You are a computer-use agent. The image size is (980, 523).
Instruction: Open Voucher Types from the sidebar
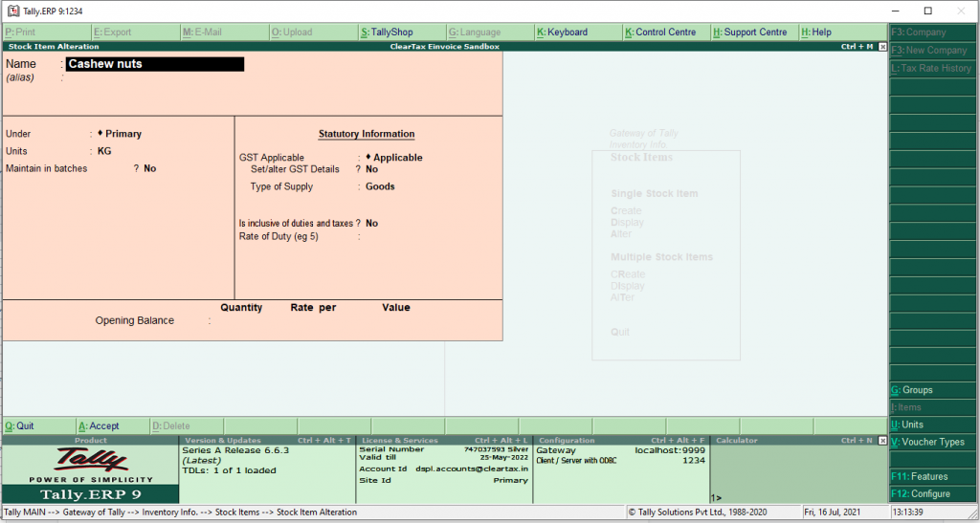[927, 442]
